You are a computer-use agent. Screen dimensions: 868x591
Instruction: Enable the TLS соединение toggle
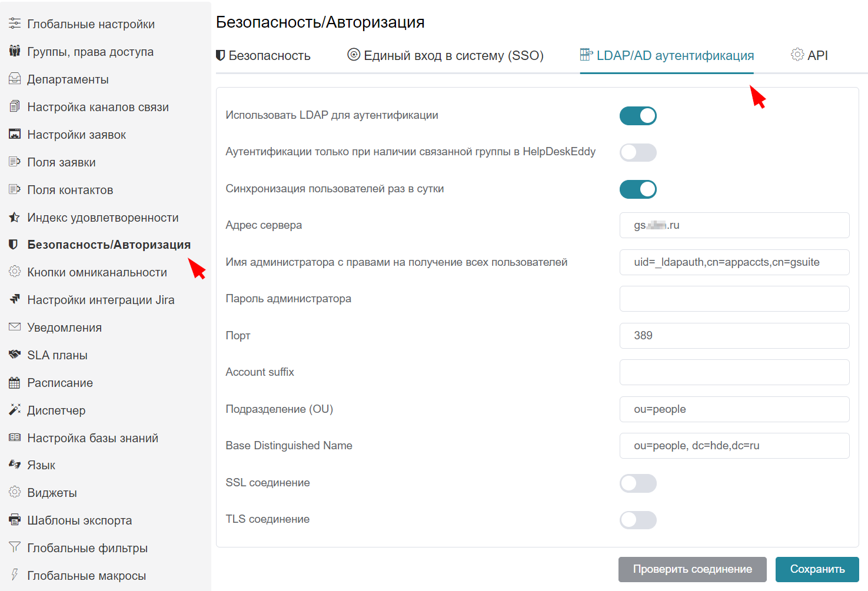(638, 520)
